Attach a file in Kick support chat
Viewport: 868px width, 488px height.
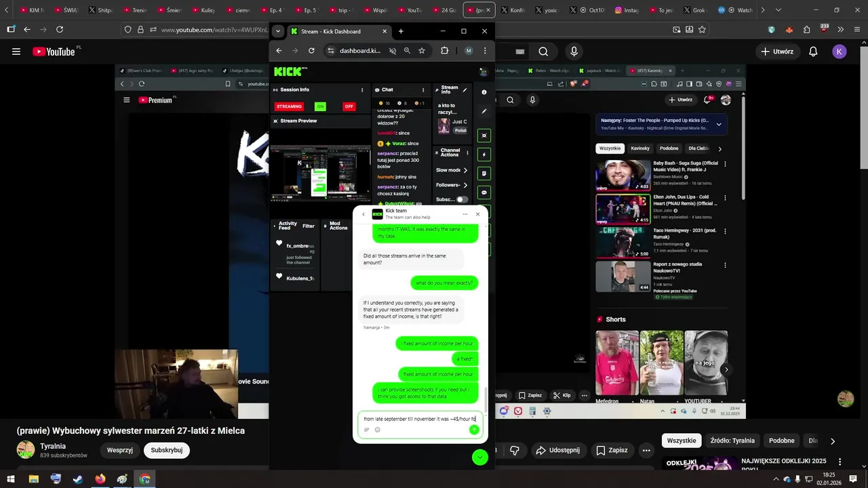pyautogui.click(x=367, y=430)
